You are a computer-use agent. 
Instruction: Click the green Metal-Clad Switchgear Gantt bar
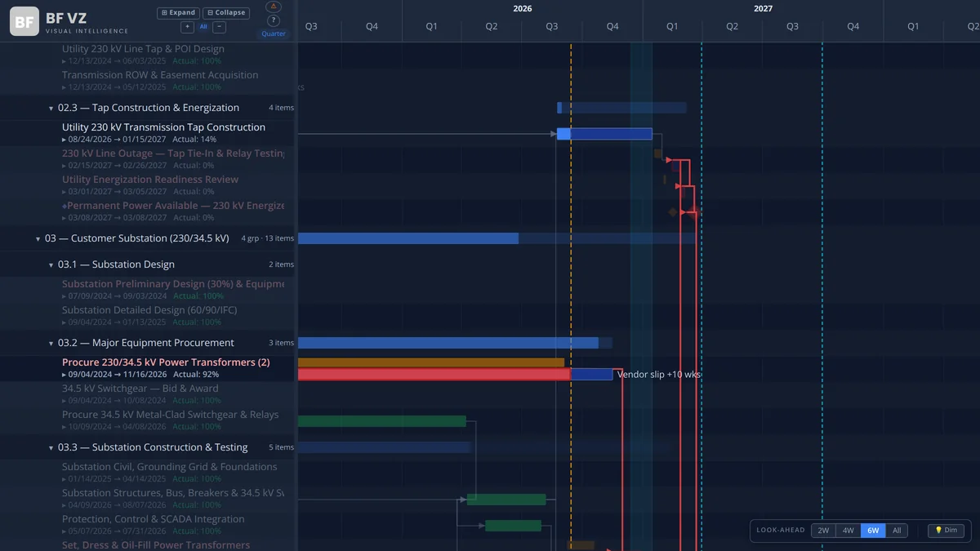[382, 421]
